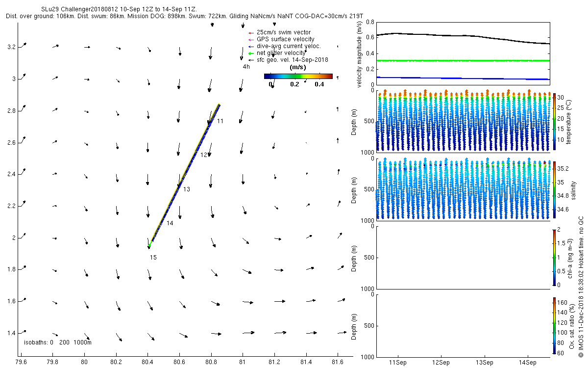Click track day label 14 on the map
The image size is (588, 368).
click(170, 223)
